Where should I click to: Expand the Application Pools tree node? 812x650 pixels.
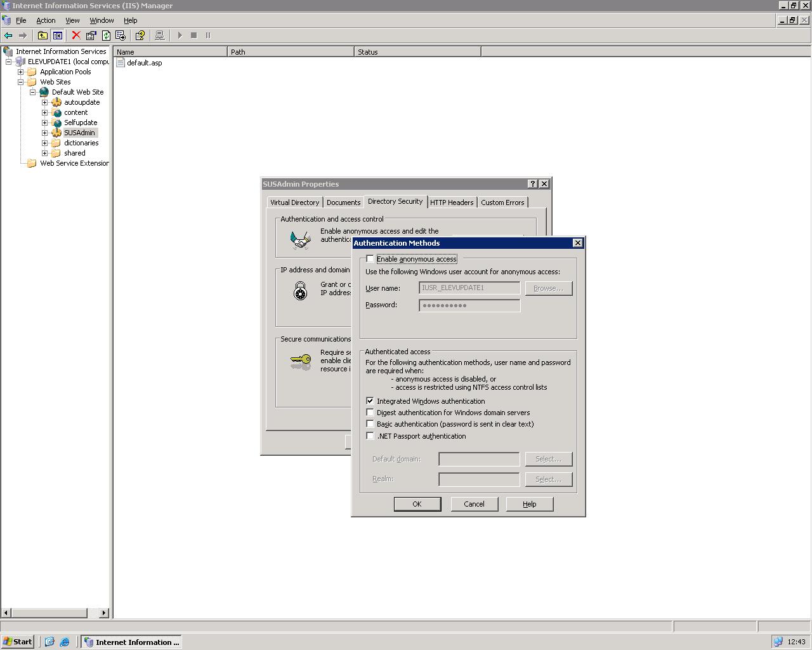(20, 72)
